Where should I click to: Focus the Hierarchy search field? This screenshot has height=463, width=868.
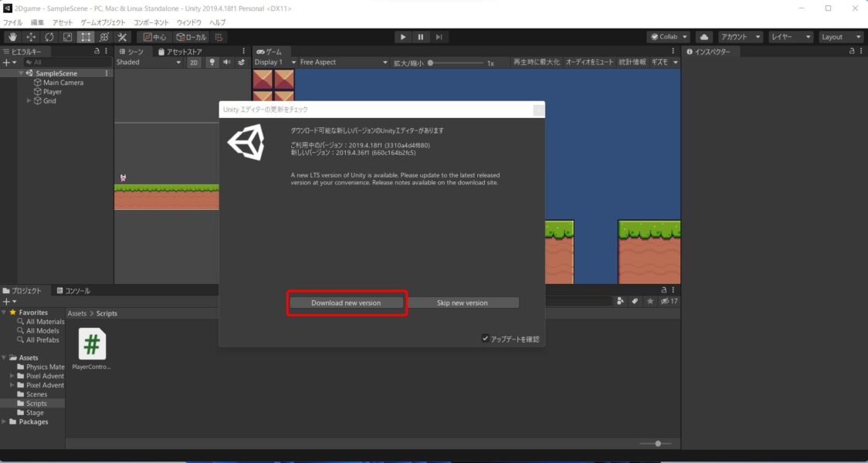coord(67,63)
